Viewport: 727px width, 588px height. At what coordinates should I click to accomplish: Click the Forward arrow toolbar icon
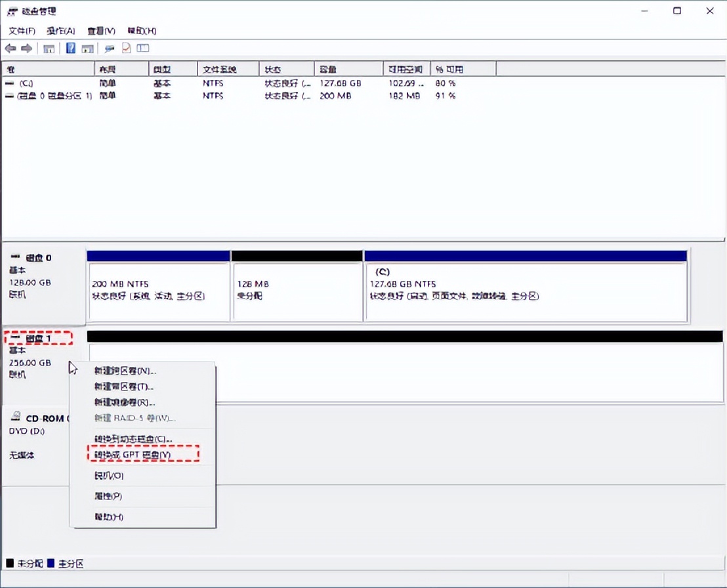pyautogui.click(x=27, y=49)
